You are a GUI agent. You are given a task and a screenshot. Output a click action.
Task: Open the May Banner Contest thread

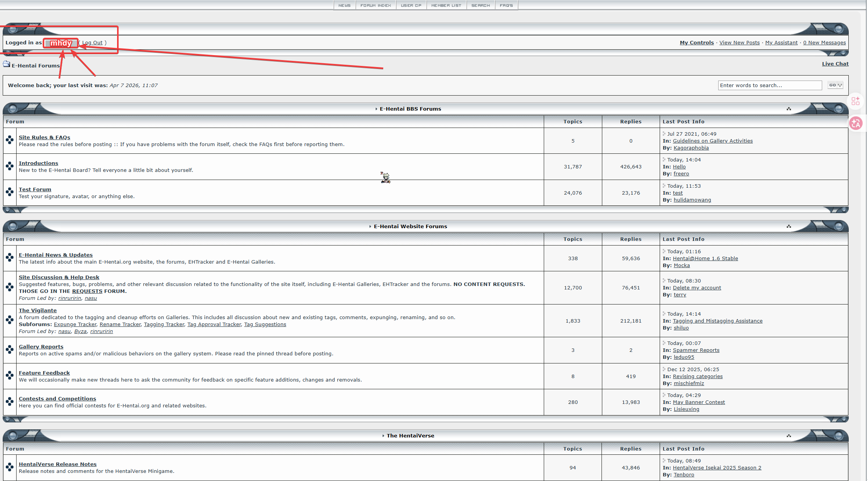point(699,402)
